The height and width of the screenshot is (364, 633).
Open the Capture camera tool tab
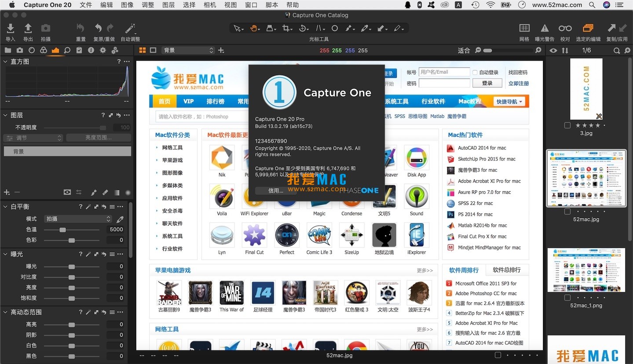click(x=20, y=50)
